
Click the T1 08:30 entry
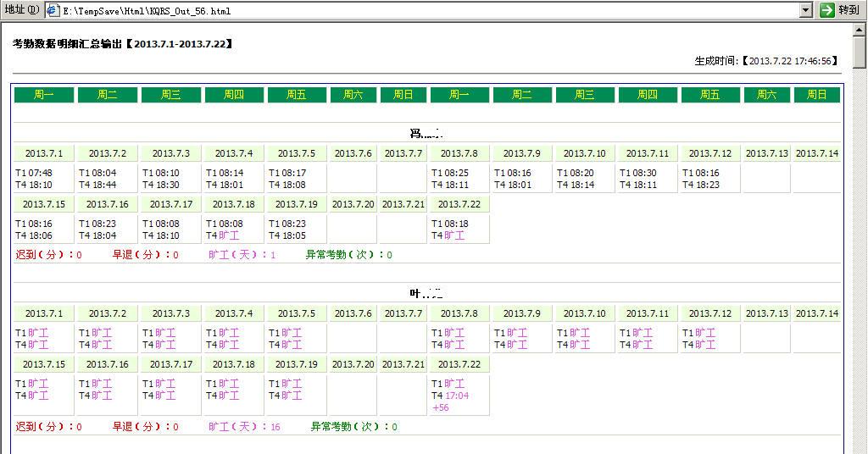coord(637,173)
